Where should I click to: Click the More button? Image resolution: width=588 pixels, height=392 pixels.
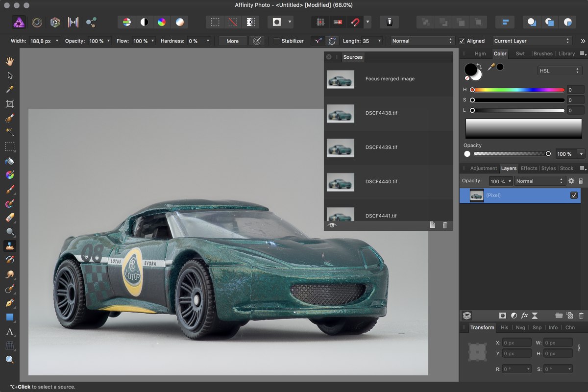coord(233,41)
